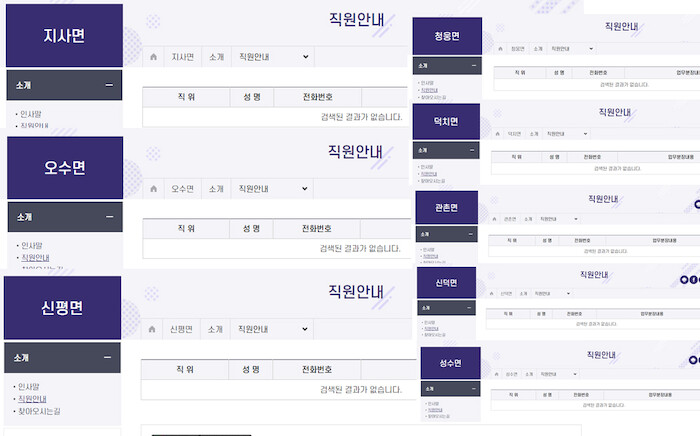This screenshot has height=436, width=700.
Task: Click the home icon in the 청웅면 breadcrumb
Action: click(497, 48)
